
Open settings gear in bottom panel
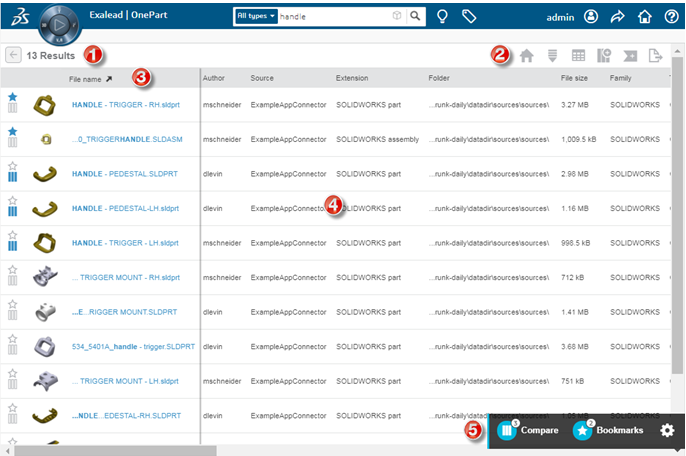click(667, 431)
